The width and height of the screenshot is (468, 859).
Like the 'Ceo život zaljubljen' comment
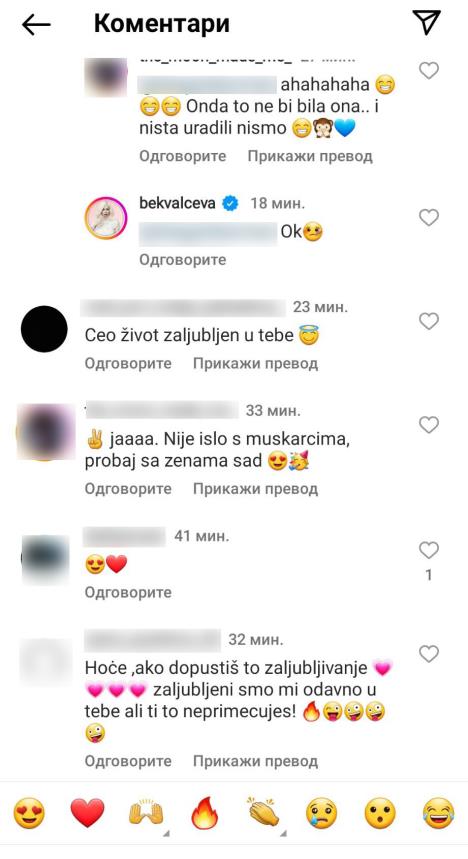pos(429,320)
